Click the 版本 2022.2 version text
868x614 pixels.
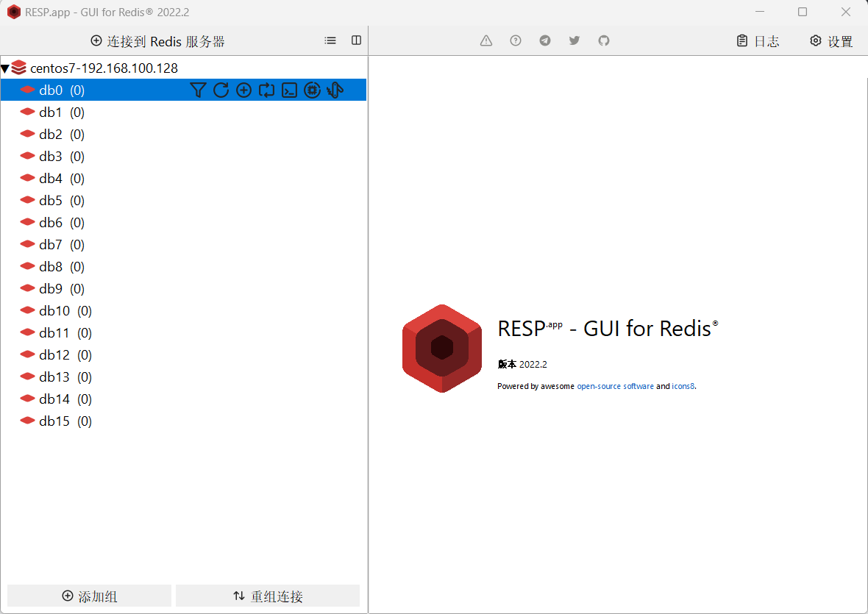click(x=522, y=364)
